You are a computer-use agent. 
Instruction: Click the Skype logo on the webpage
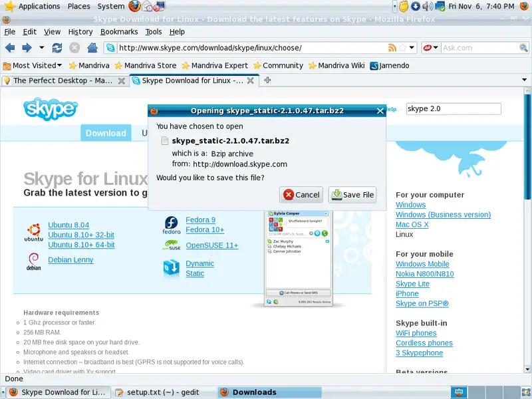click(51, 109)
